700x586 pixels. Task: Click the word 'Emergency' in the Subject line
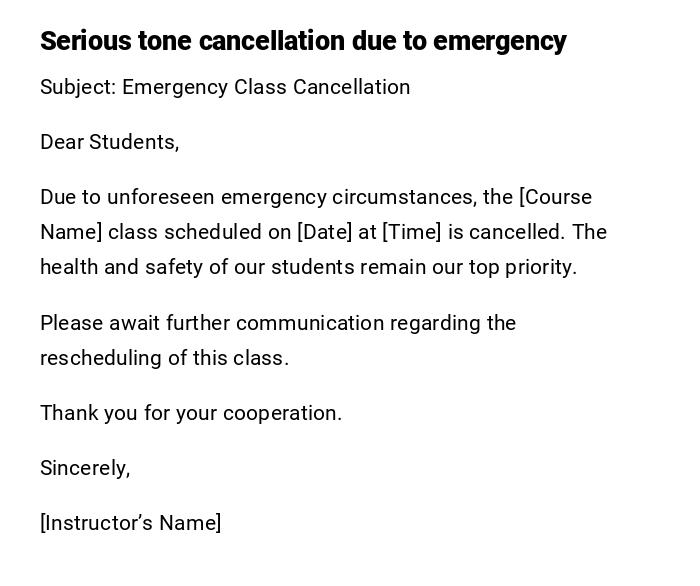pyautogui.click(x=175, y=87)
